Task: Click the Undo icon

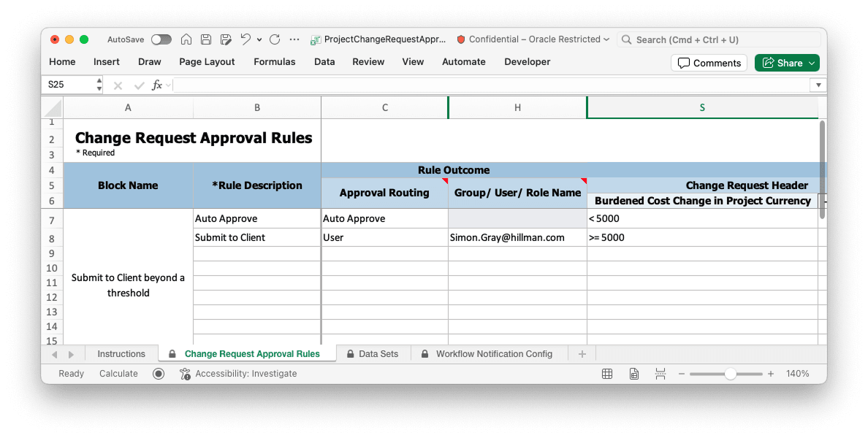Action: 246,39
